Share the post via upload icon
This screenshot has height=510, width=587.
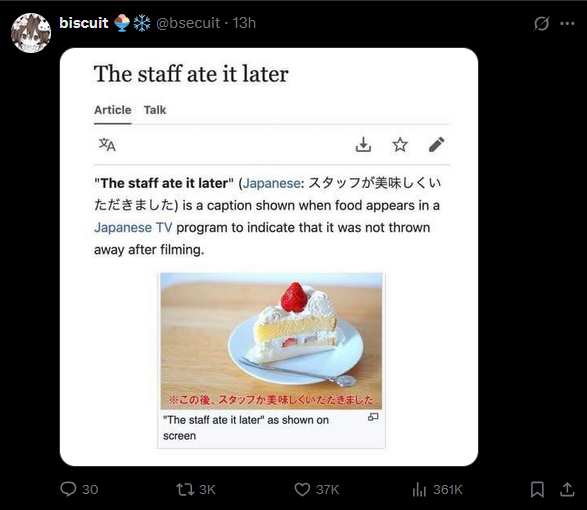click(x=567, y=489)
